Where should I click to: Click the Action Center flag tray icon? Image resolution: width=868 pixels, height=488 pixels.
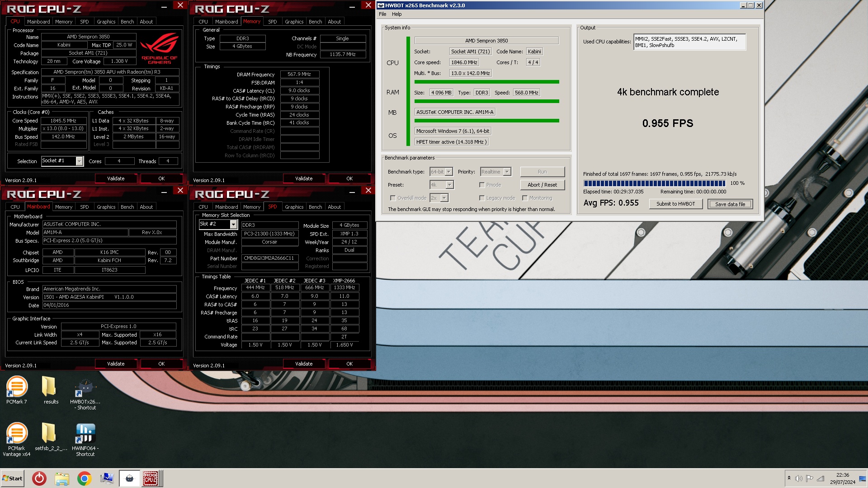810,479
